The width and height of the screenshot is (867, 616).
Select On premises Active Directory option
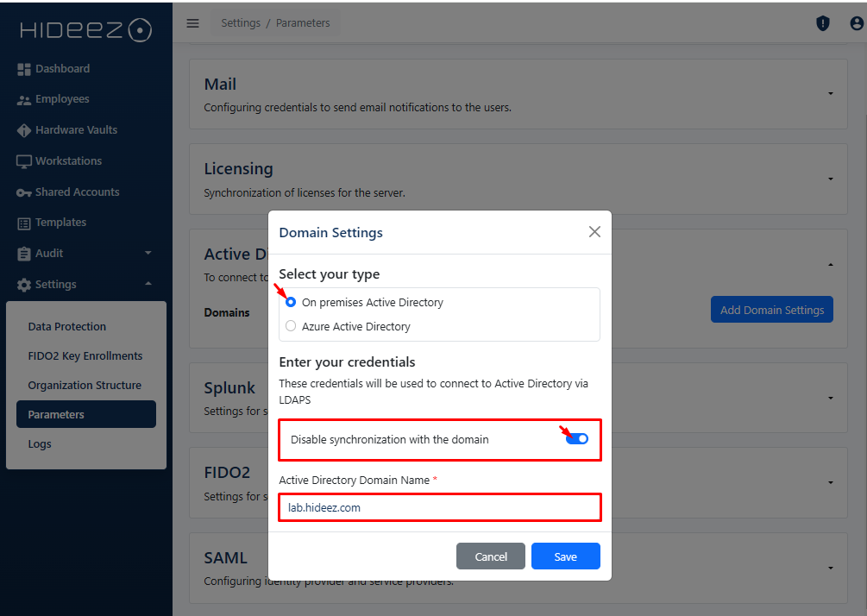tap(291, 303)
